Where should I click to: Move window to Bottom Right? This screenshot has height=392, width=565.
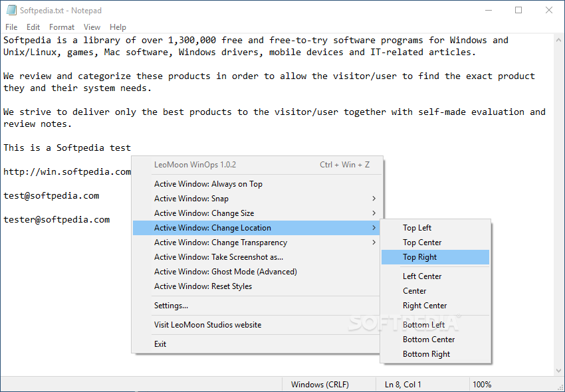(435, 354)
